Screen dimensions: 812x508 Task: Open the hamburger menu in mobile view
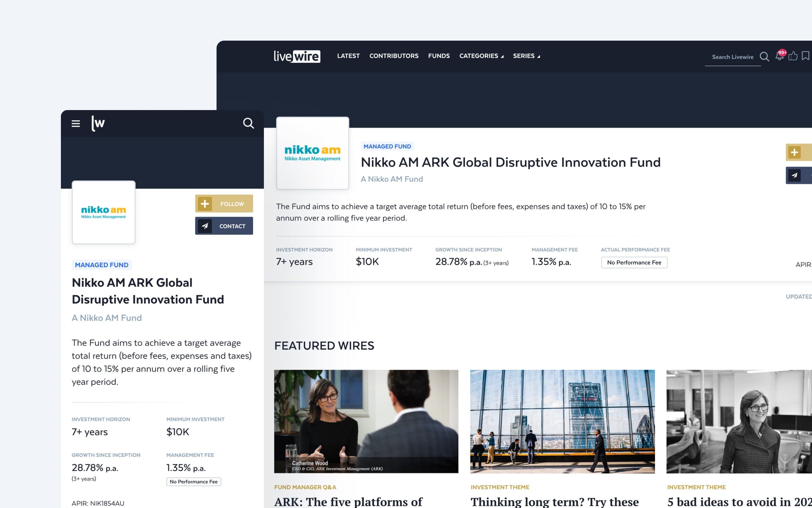(x=76, y=124)
